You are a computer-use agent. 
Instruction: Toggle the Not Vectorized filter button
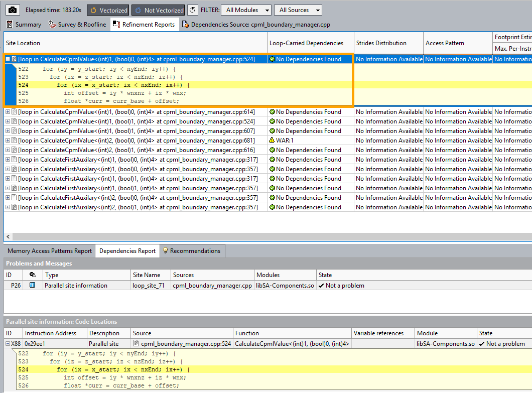click(x=159, y=10)
